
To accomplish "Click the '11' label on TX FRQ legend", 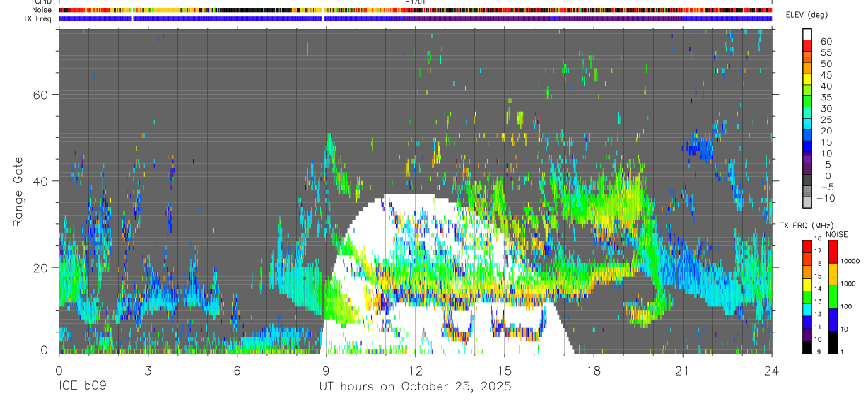I will [819, 327].
